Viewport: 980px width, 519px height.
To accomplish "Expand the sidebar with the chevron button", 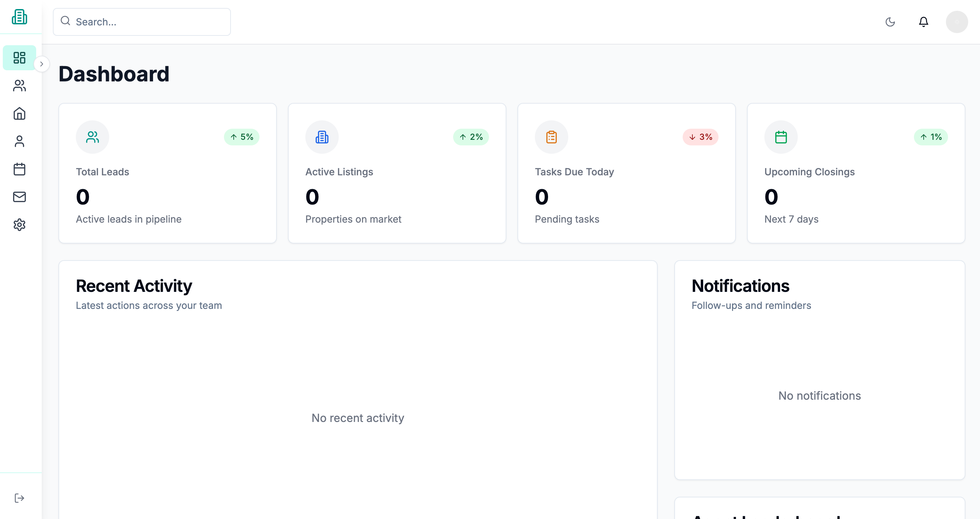I will coord(42,64).
